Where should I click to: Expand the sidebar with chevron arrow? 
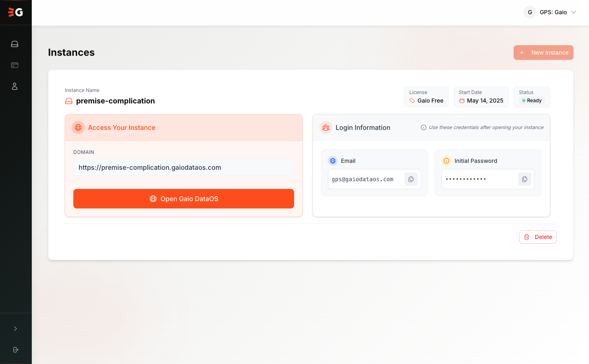[x=15, y=329]
